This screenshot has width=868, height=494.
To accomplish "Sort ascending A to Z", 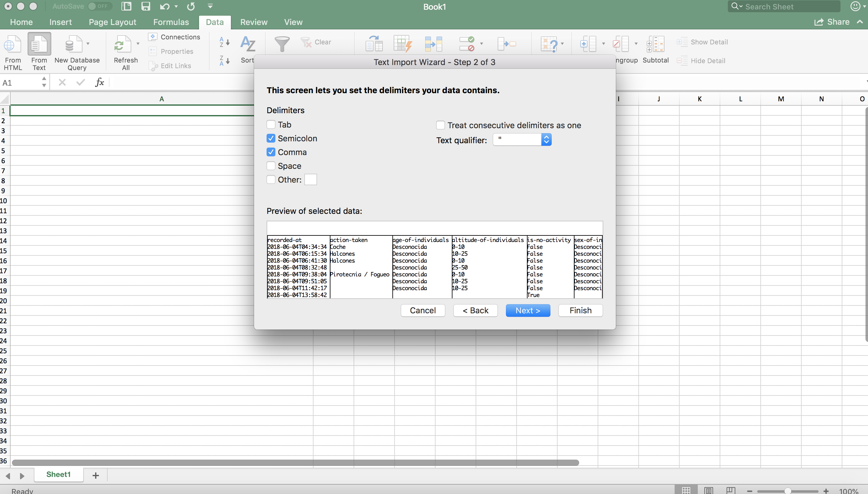I will tap(224, 42).
